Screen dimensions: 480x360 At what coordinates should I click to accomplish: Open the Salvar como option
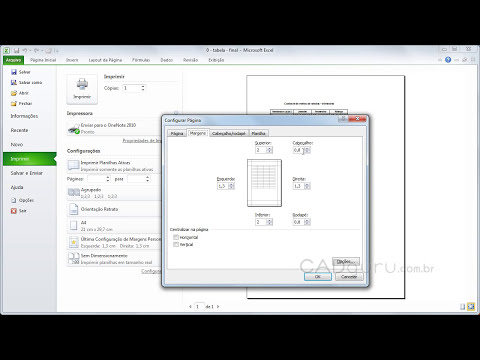26,82
